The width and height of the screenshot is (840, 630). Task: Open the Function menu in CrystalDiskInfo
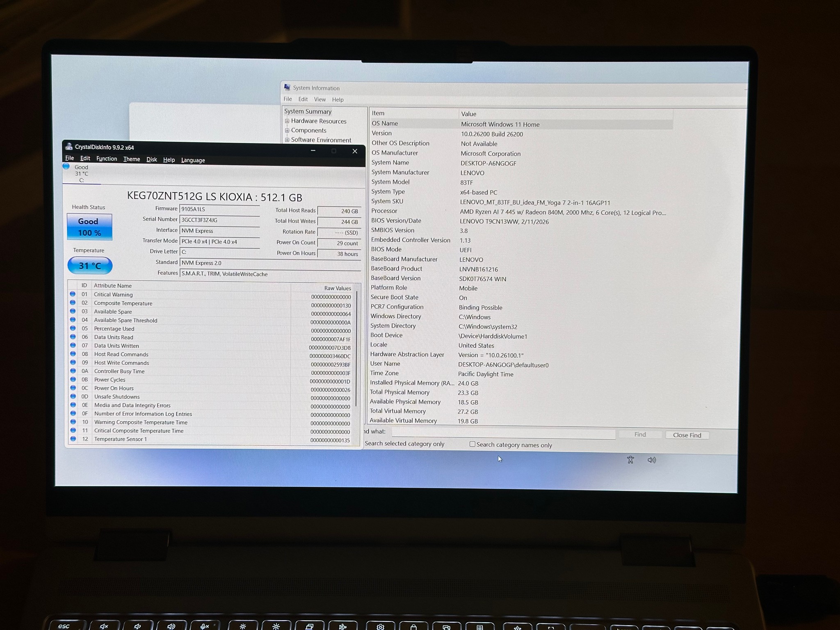tap(107, 159)
